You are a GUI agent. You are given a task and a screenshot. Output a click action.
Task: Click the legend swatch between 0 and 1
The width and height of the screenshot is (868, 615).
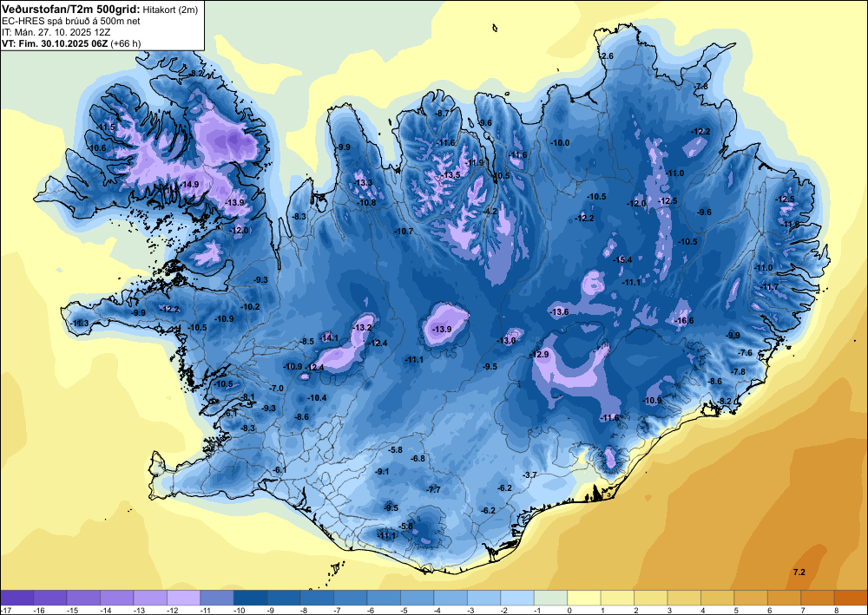pos(584,598)
